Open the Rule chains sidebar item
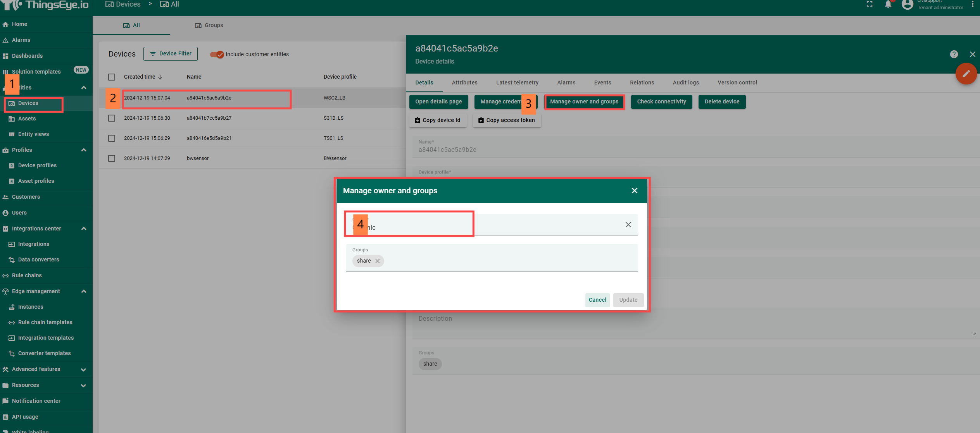The image size is (980, 433). 27,275
